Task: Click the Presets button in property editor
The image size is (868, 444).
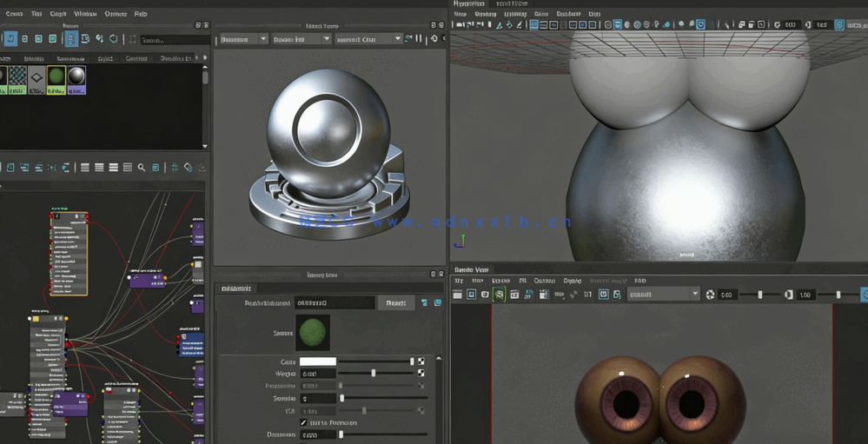Action: tap(395, 302)
